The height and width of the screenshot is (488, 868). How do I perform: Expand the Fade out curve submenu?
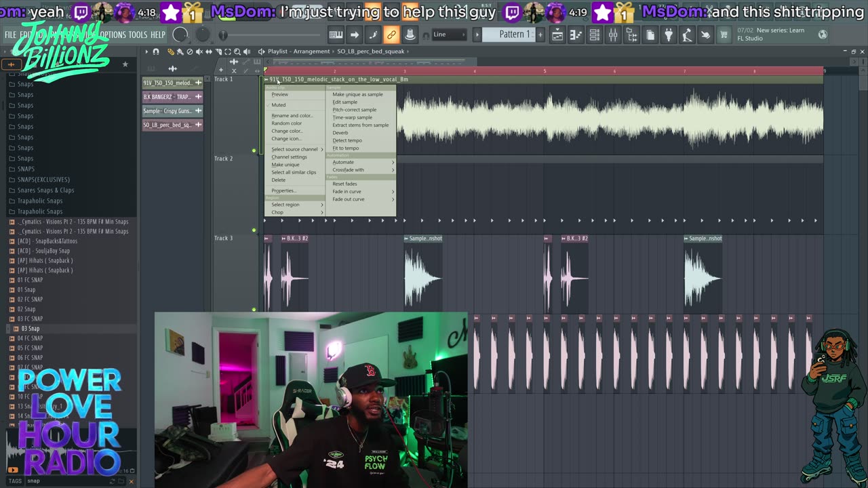coord(362,199)
